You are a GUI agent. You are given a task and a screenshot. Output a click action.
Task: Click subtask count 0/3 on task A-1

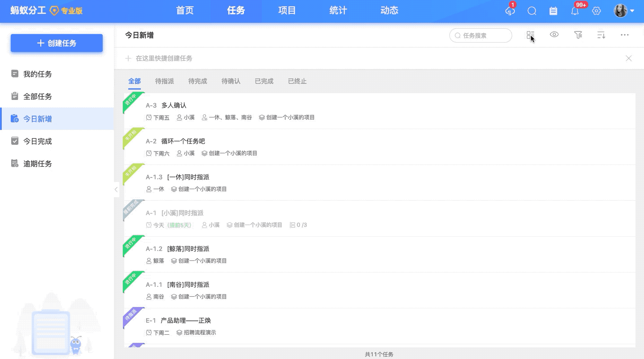coord(299,225)
